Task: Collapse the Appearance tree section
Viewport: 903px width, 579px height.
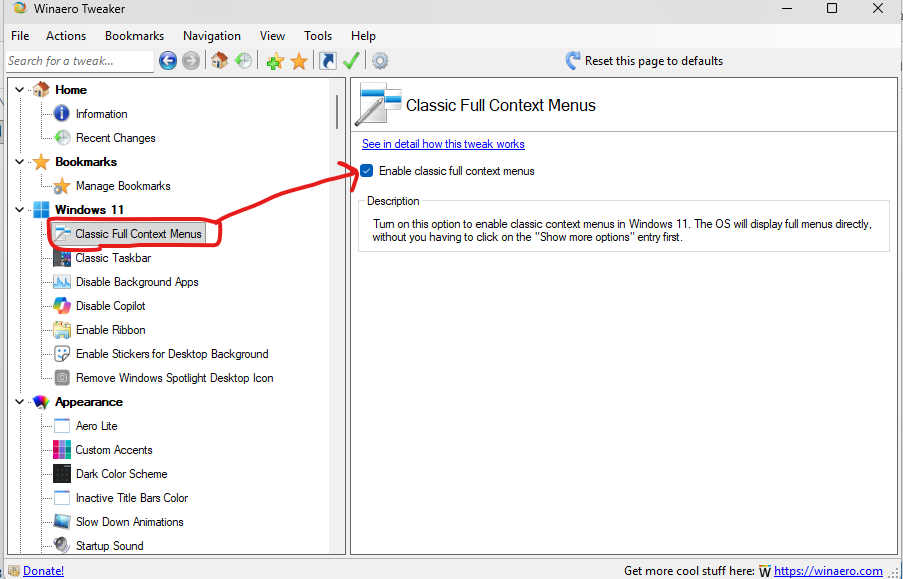Action: click(20, 402)
